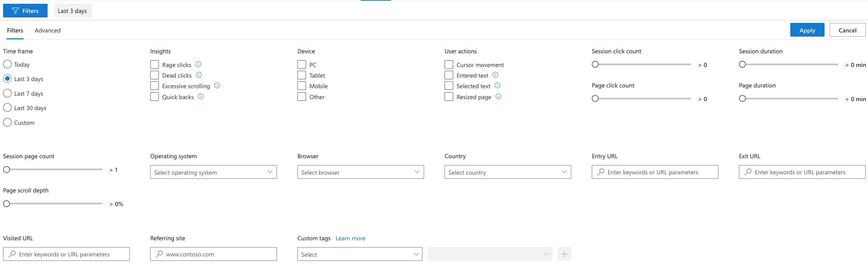Expand the Select browser dropdown
Viewport: 868px width, 268px height.
click(360, 172)
